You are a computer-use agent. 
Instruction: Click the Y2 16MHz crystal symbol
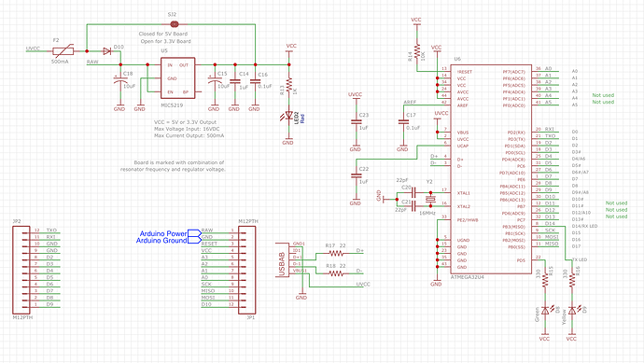pyautogui.click(x=430, y=200)
